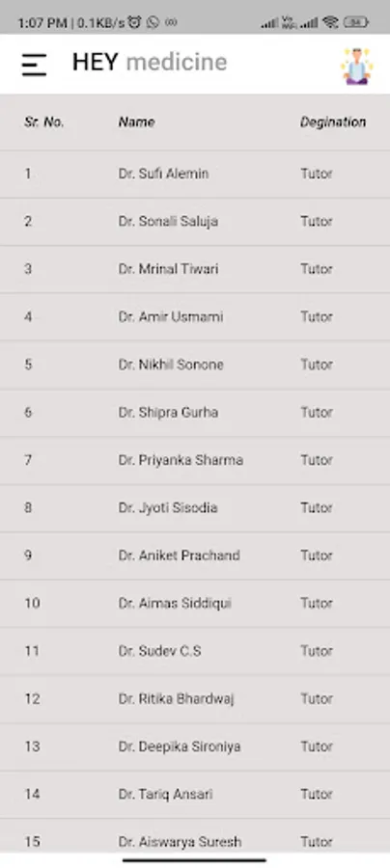Tap the meditating person profile icon
390x868 pixels.
pos(357,66)
